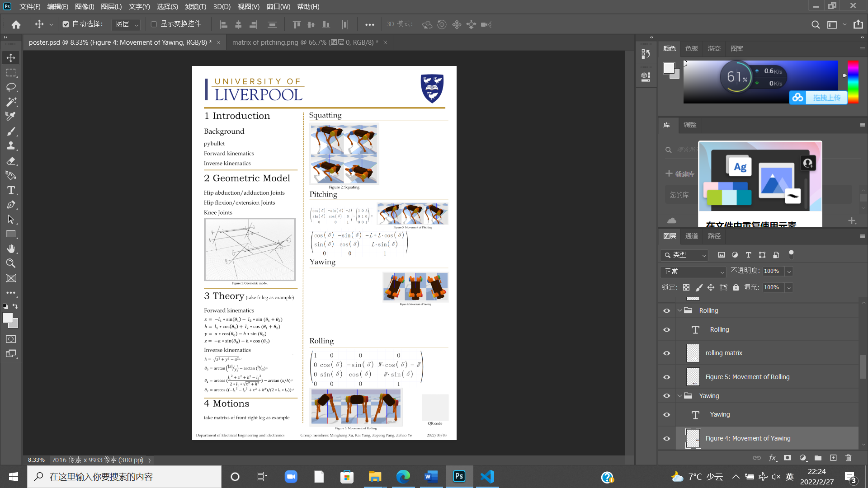
Task: Hide the Rolling group layer
Action: pos(666,310)
